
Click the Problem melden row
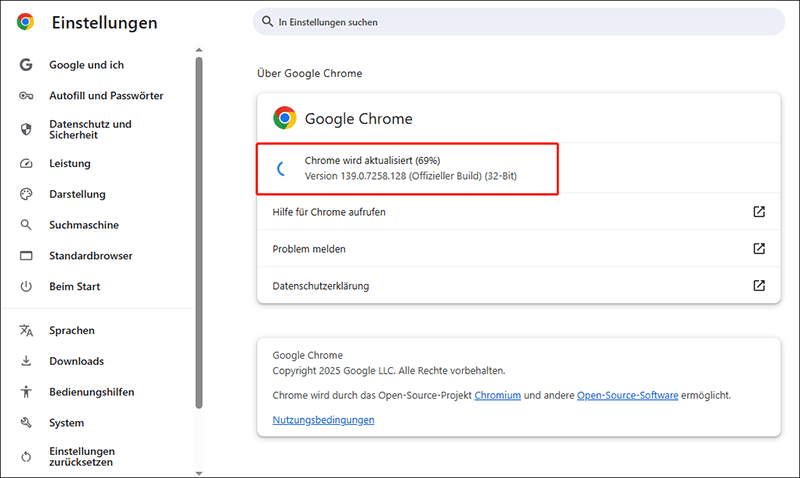pyautogui.click(x=519, y=248)
